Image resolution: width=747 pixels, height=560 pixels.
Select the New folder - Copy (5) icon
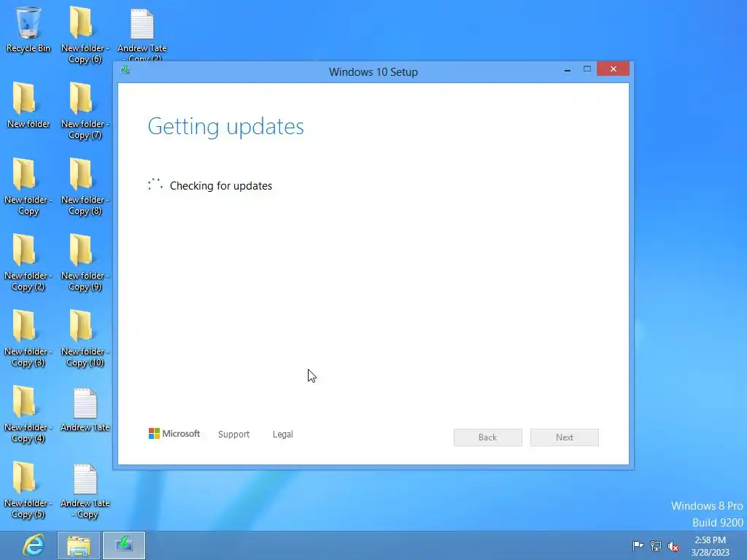[x=28, y=489]
